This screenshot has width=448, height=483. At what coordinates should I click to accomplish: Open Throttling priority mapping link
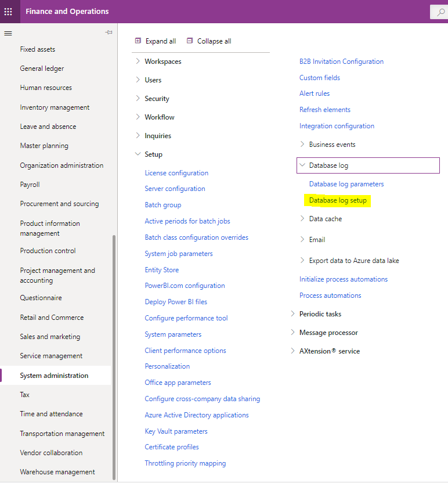point(185,463)
